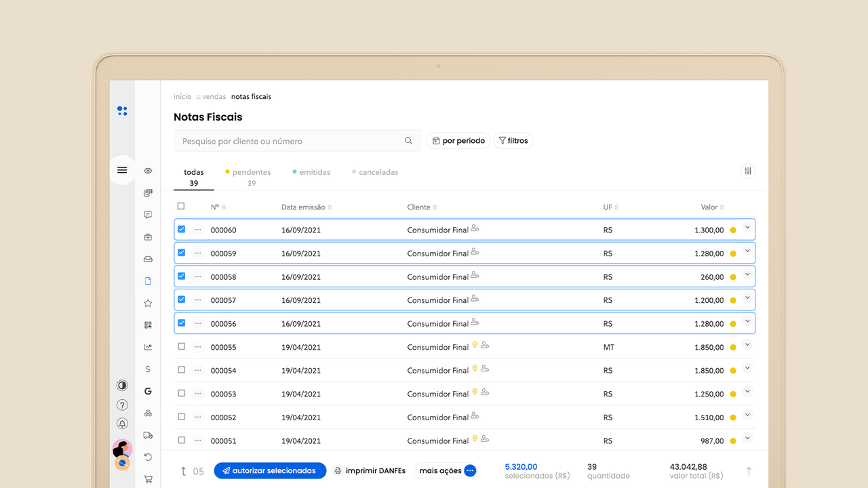Image resolution: width=868 pixels, height=488 pixels.
Task: Open the shopping cart icon in the sidebar
Action: pos(148,479)
